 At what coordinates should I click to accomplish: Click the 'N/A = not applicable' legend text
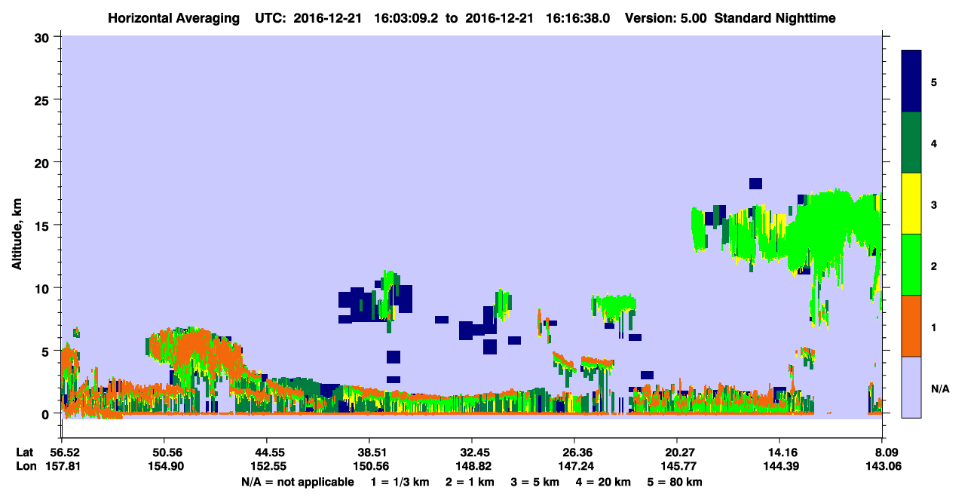tap(298, 482)
